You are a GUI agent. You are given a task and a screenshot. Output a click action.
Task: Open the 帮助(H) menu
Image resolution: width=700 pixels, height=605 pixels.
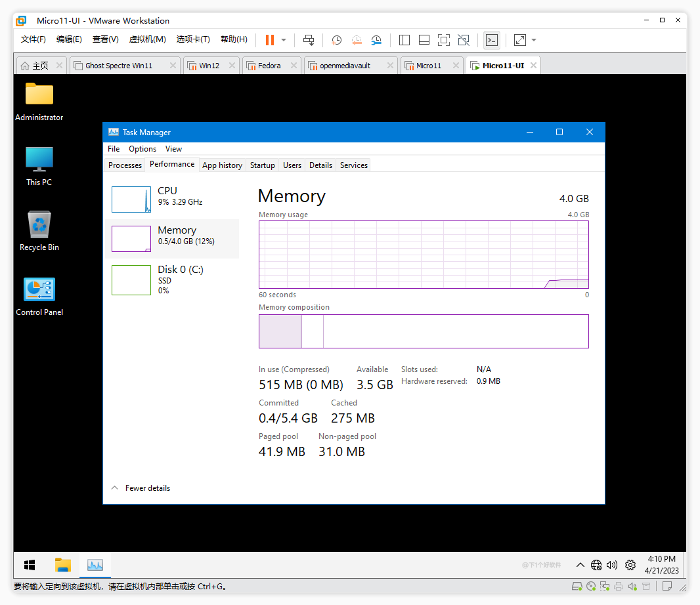(x=234, y=39)
